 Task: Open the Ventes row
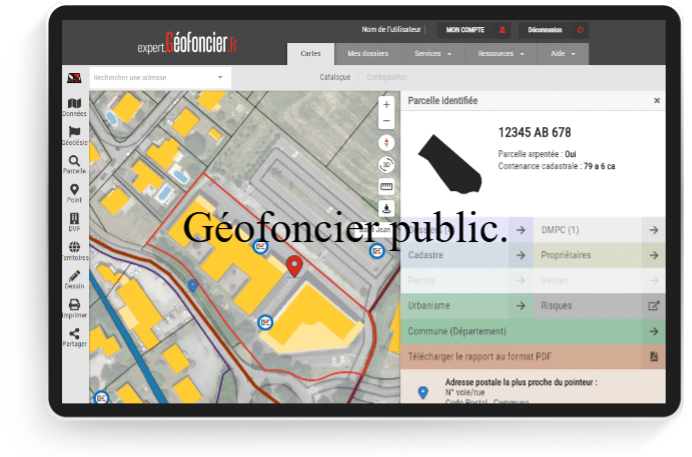click(x=599, y=280)
